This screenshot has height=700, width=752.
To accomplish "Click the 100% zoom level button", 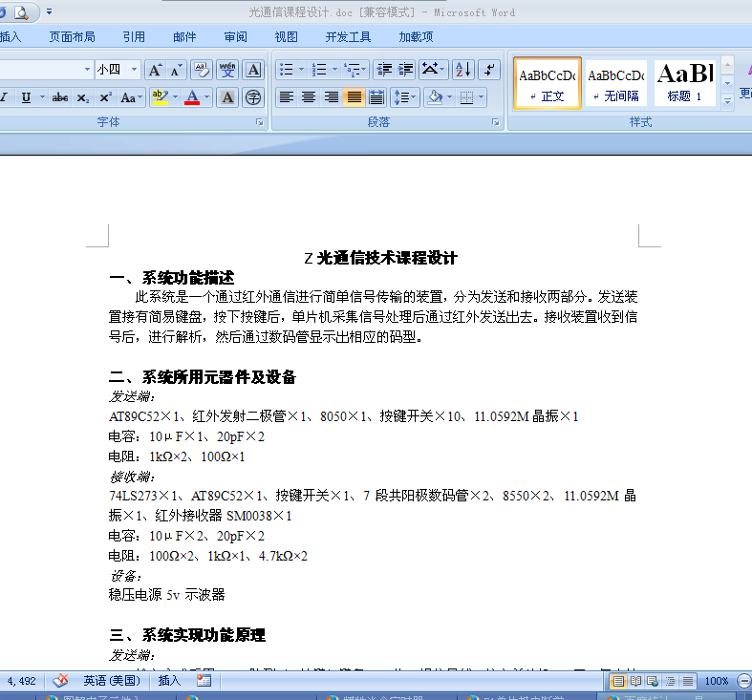I will 717,681.
